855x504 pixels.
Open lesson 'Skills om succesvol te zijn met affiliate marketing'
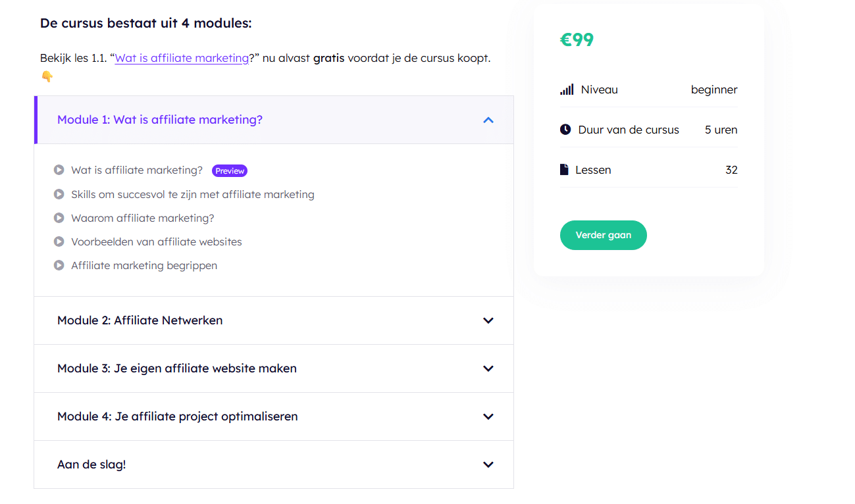click(x=193, y=194)
